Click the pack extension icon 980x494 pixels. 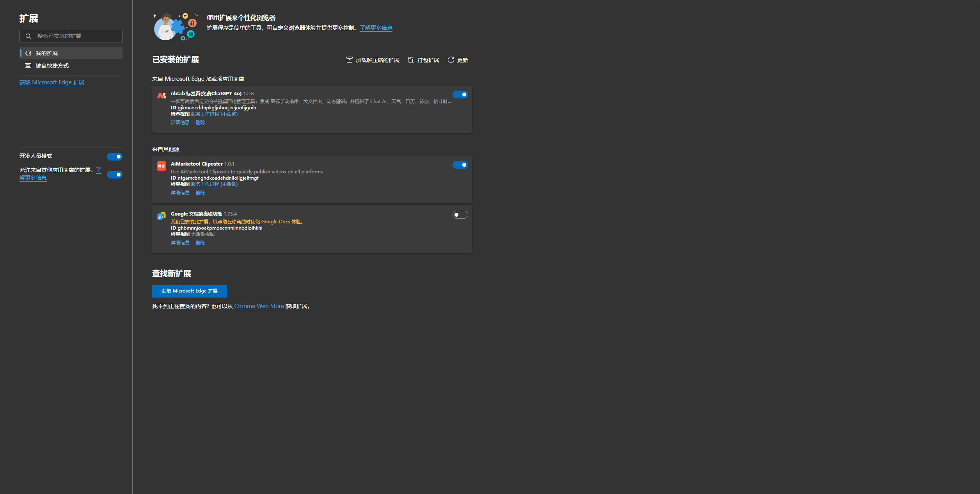(x=411, y=60)
